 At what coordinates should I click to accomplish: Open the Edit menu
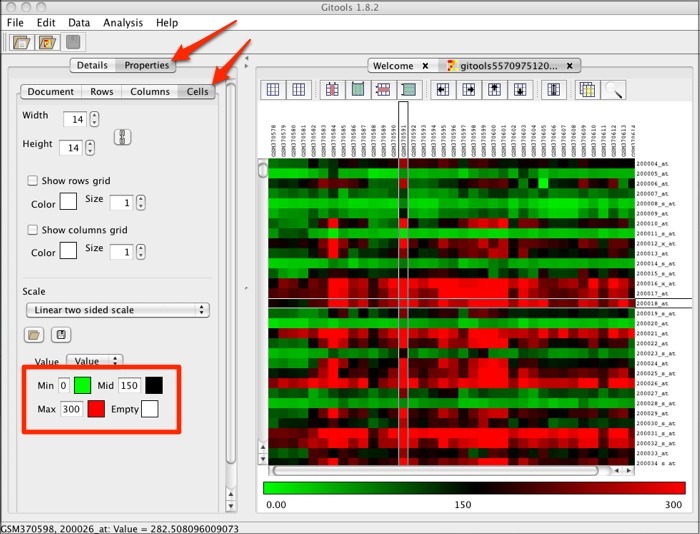tap(46, 23)
